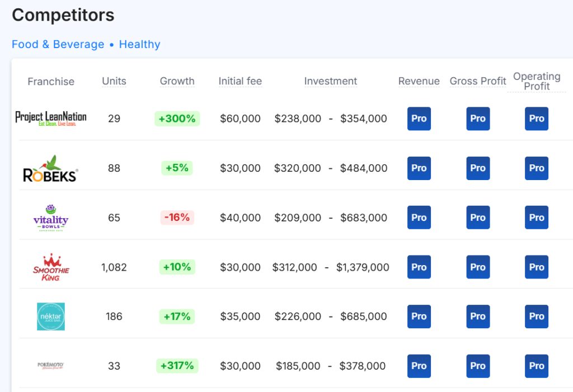Screen dimensions: 573x392
Task: Select the $35,000 initial fee
Action: (x=240, y=317)
